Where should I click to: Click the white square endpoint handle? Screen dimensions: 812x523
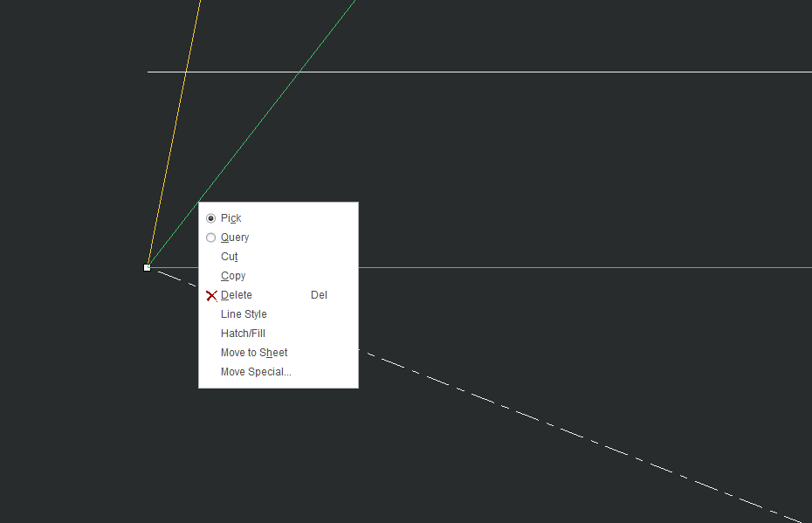147,268
